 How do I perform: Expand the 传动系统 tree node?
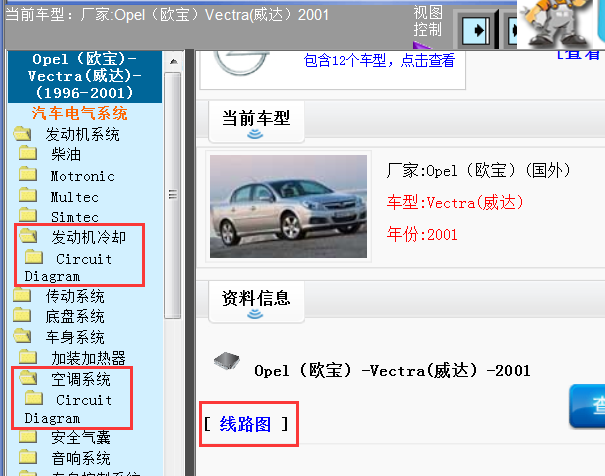75,296
